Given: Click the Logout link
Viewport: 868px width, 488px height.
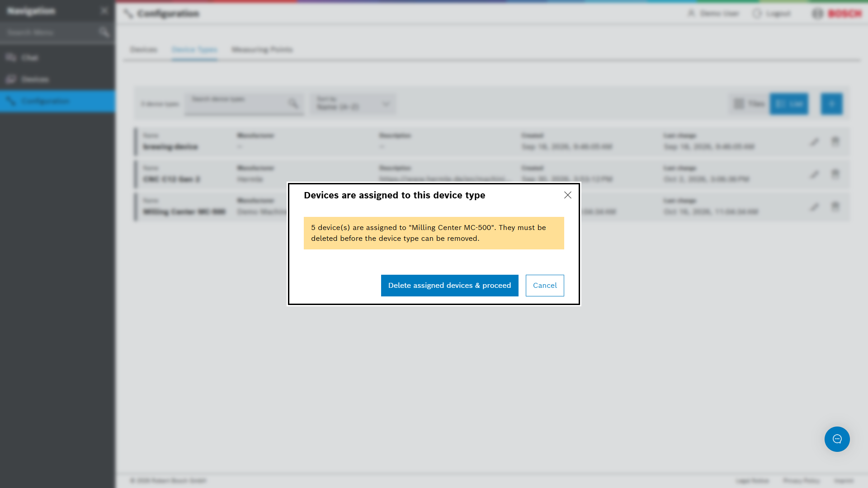Looking at the screenshot, I should 772,14.
